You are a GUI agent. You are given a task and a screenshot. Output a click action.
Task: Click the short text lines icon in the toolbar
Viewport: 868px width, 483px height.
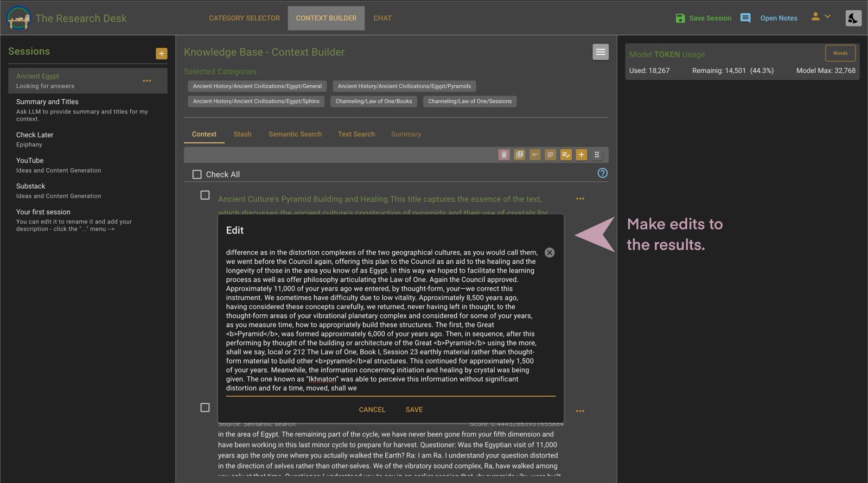click(535, 155)
